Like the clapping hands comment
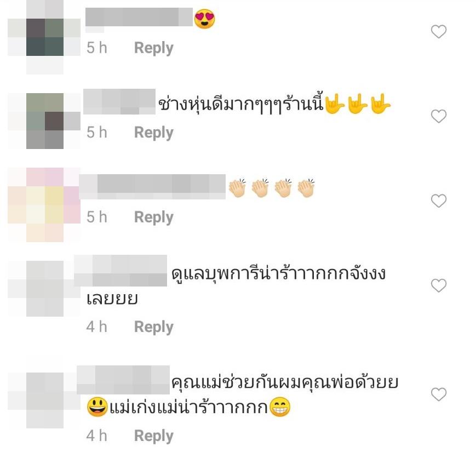Screen dimensions: 476x458 tap(439, 201)
